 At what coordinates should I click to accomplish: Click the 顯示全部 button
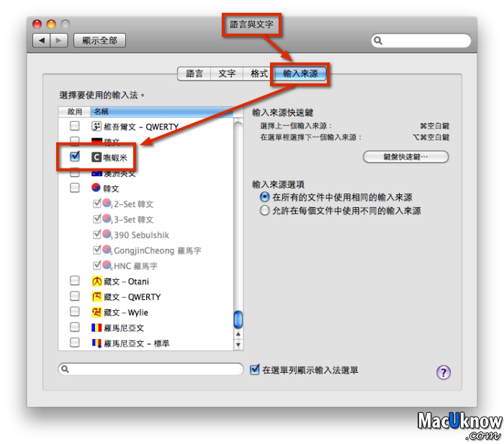pos(99,40)
